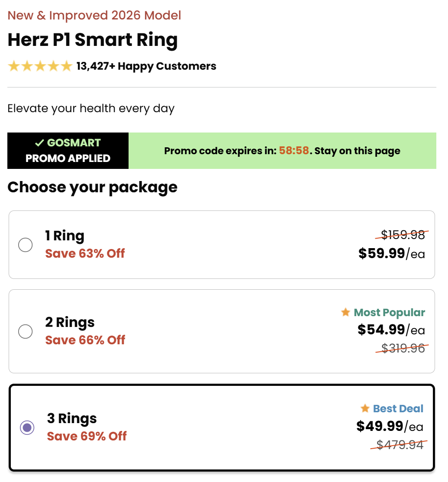The image size is (448, 482).
Task: Click the fourth gold rating star
Action: coord(52,66)
